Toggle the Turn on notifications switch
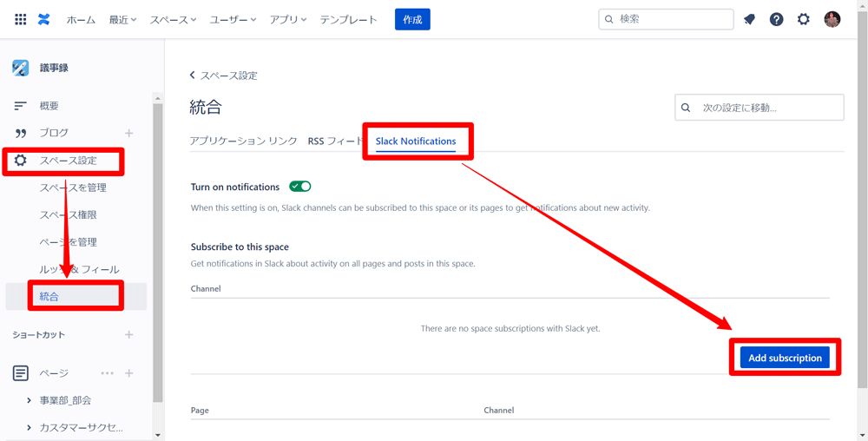 point(300,187)
